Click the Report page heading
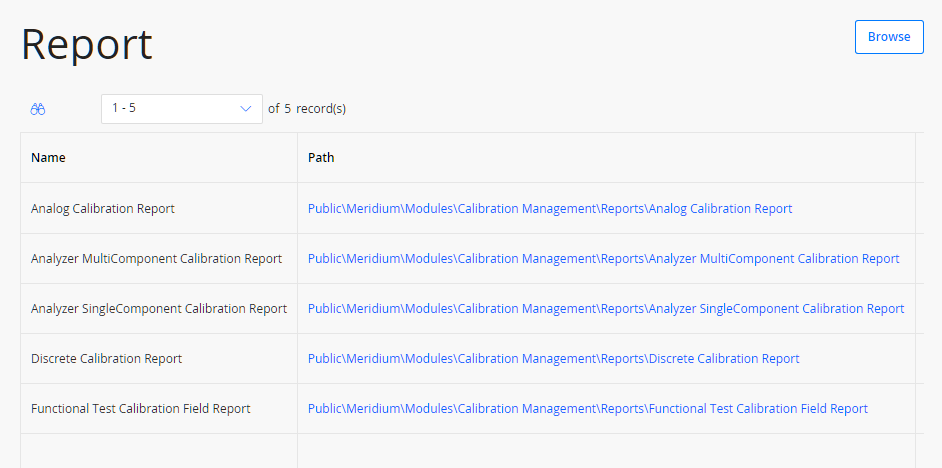 (87, 44)
